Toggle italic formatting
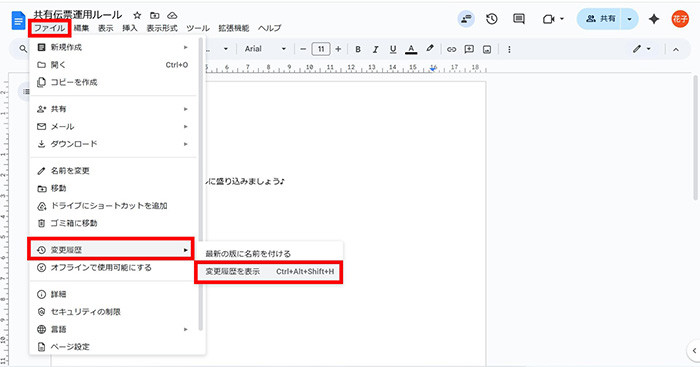 (x=375, y=49)
